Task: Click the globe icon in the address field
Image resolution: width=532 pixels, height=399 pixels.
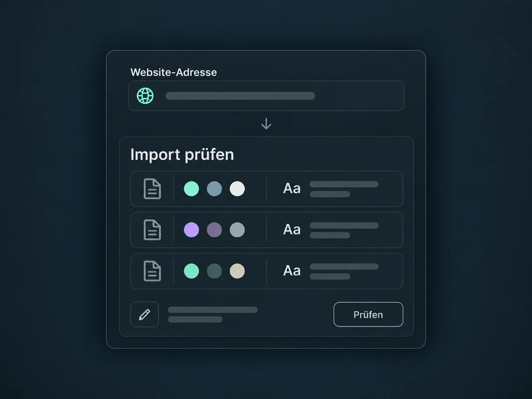Action: 145,96
